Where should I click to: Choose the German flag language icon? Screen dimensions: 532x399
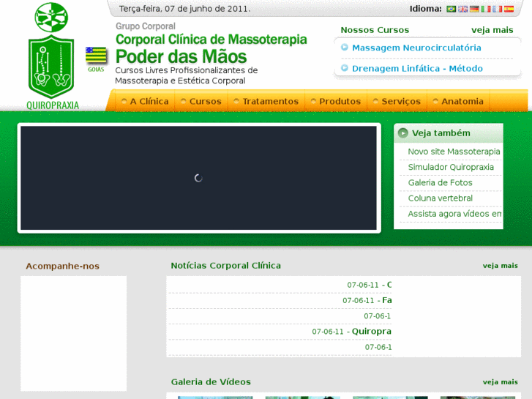(x=474, y=9)
